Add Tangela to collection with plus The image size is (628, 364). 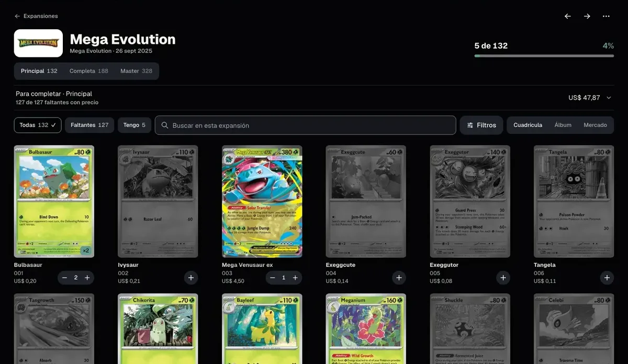point(607,278)
